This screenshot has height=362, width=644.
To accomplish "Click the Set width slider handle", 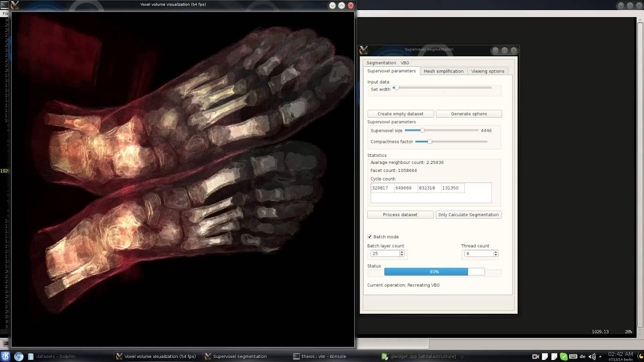I will click(x=396, y=88).
